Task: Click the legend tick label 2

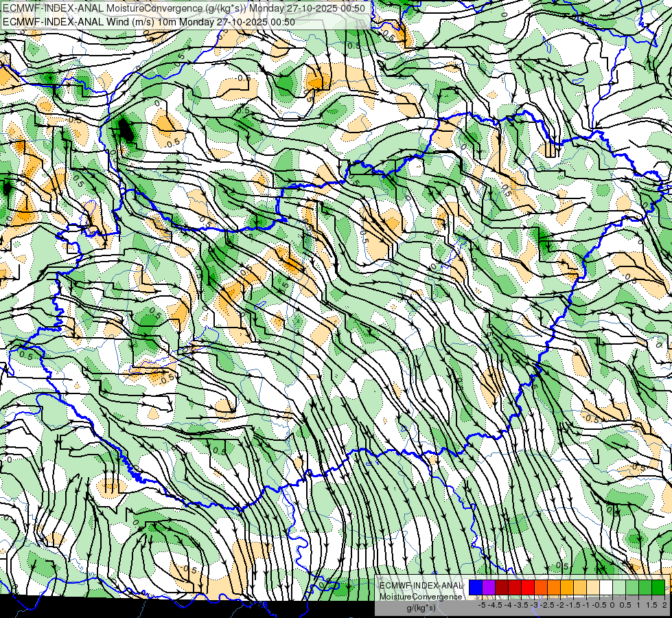Action: [x=664, y=605]
